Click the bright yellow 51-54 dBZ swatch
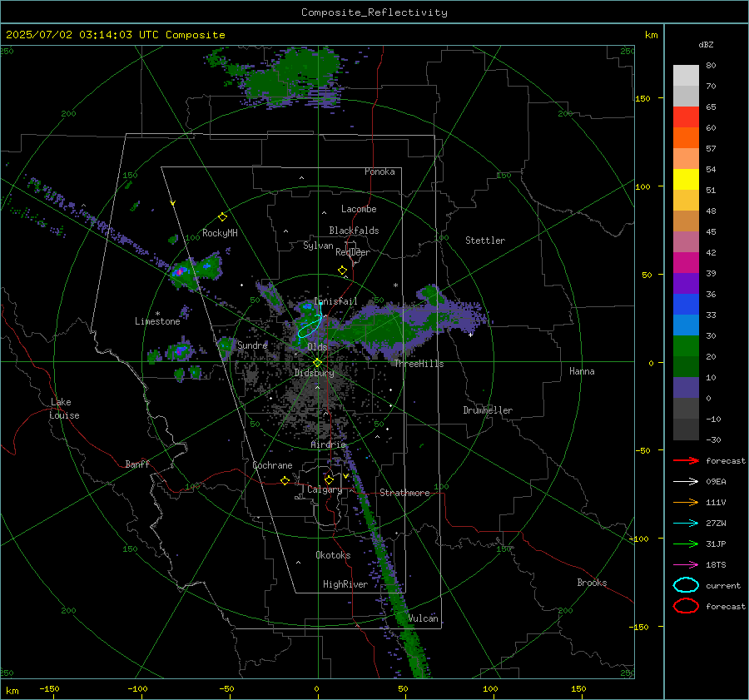Screen dimensions: 749x700 coord(686,180)
